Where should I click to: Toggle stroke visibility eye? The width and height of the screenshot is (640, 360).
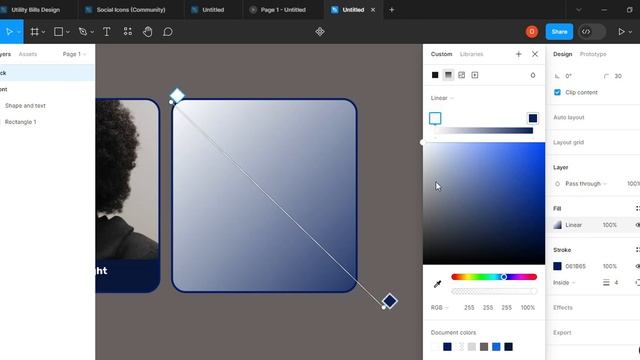click(x=638, y=266)
